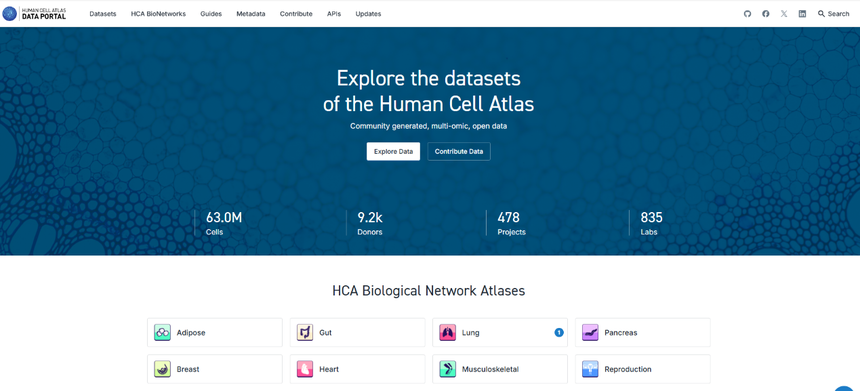860x391 pixels.
Task: Click the Gut atlas icon
Action: [305, 332]
